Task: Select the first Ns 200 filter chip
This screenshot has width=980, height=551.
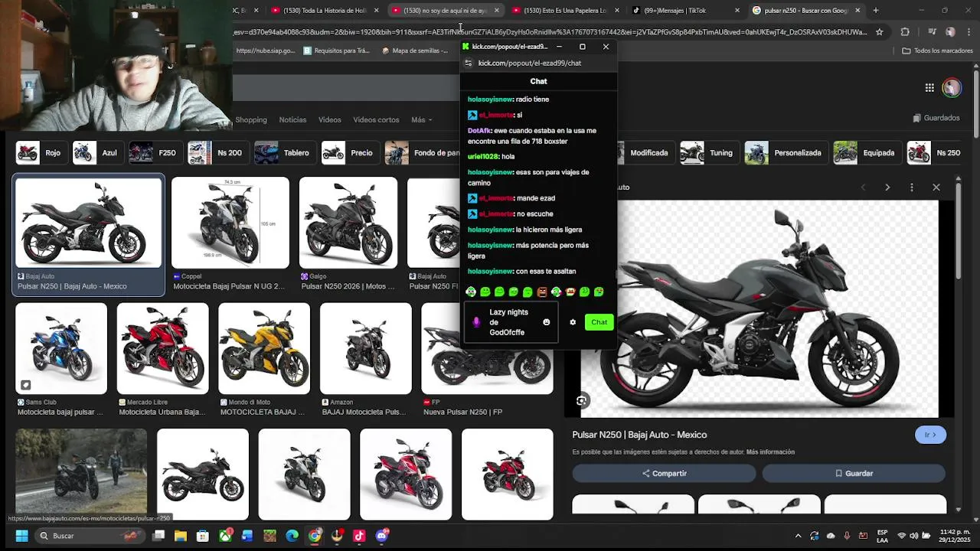Action: pyautogui.click(x=217, y=153)
